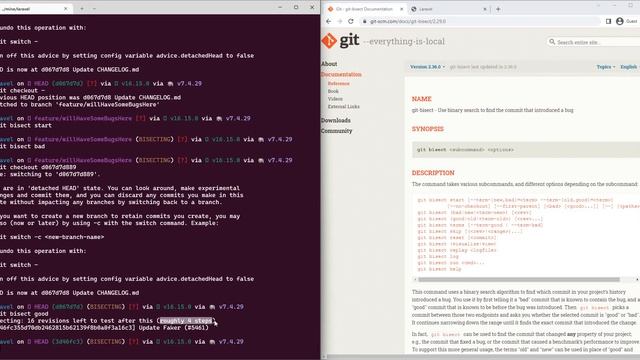Click the '--everything-is-local' tagline
The height and width of the screenshot is (360, 640).
(x=404, y=41)
